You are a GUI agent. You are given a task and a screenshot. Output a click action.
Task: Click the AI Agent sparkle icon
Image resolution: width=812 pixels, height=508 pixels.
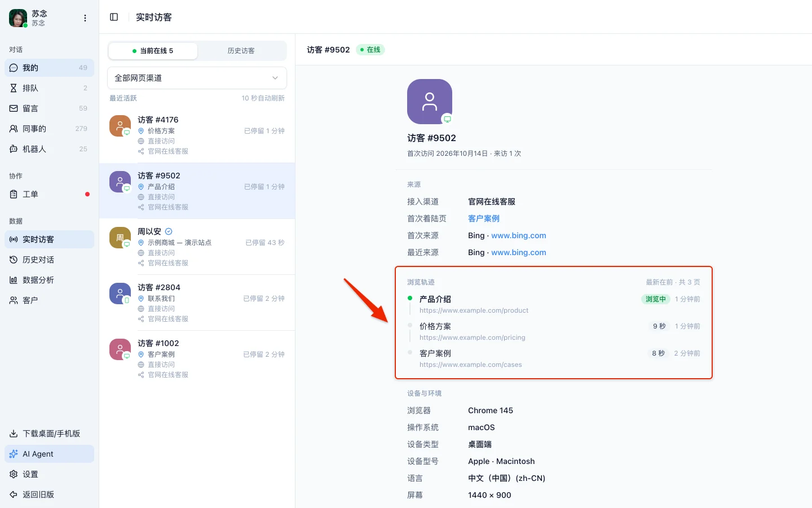pyautogui.click(x=14, y=454)
